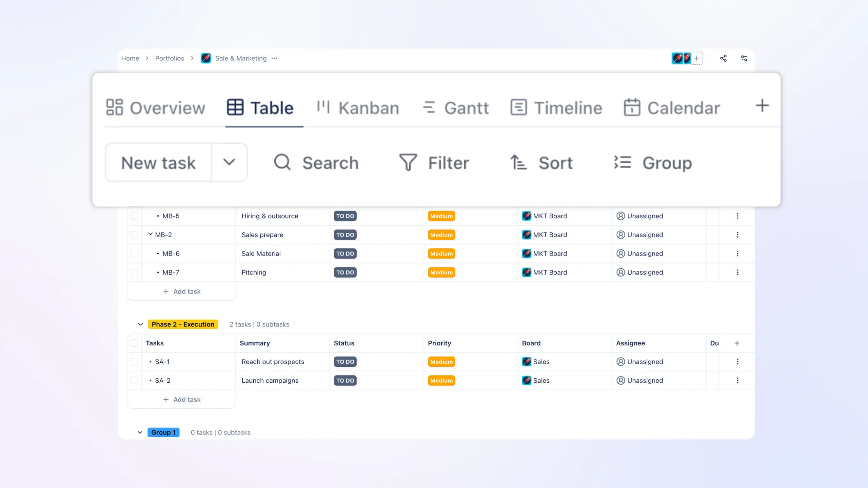
Task: Open the kebab menu for the Pitching task
Action: click(737, 272)
